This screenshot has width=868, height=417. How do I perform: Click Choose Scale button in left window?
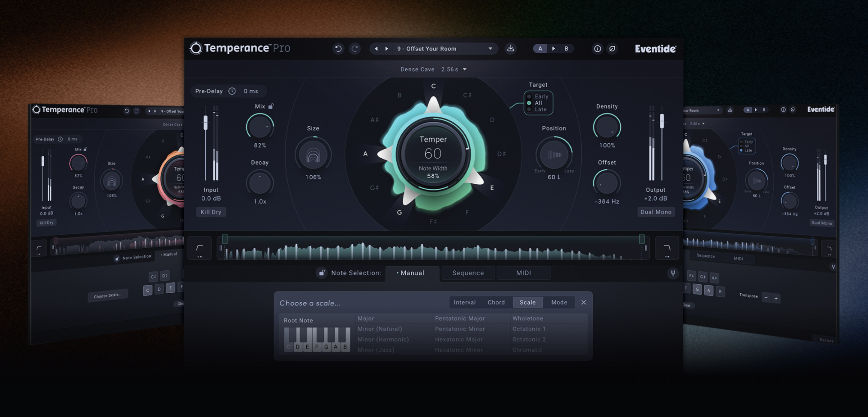pos(108,295)
